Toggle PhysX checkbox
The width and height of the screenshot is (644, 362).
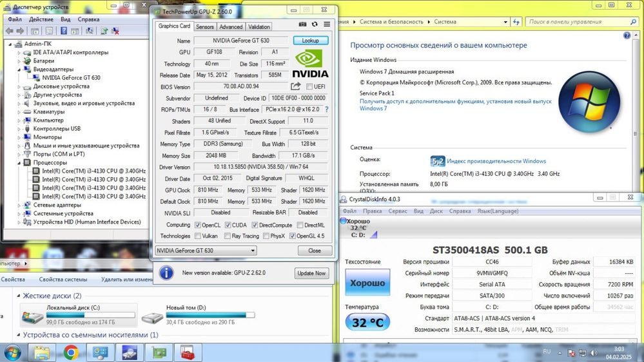pyautogui.click(x=266, y=236)
